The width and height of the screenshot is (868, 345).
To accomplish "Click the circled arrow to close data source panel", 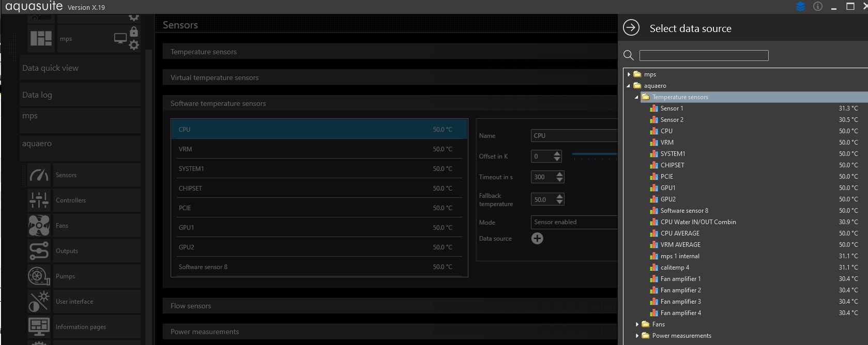I will (631, 28).
